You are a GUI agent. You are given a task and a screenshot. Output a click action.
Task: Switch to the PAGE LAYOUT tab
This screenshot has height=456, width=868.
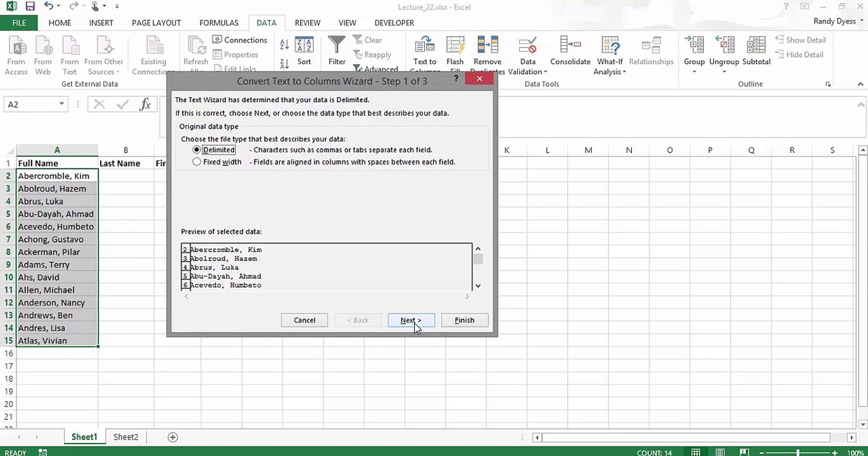click(x=156, y=23)
